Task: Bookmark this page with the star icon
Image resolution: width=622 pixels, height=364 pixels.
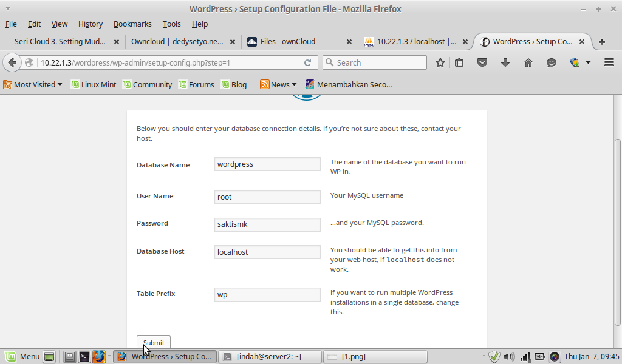Action: click(440, 62)
